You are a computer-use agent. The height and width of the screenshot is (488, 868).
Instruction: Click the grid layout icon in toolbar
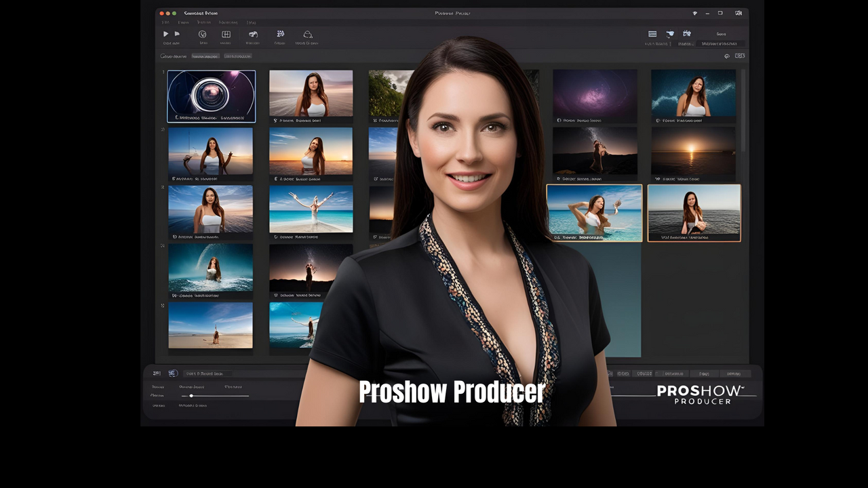[226, 35]
